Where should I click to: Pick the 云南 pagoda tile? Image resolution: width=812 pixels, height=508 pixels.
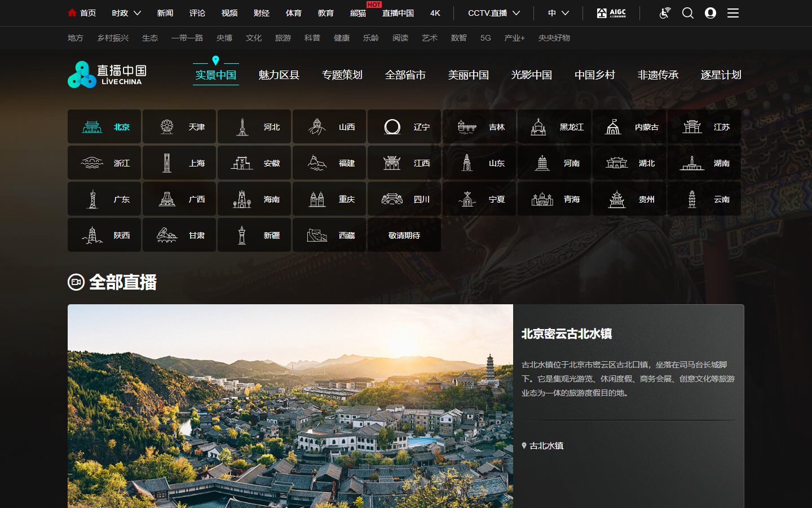coord(704,199)
